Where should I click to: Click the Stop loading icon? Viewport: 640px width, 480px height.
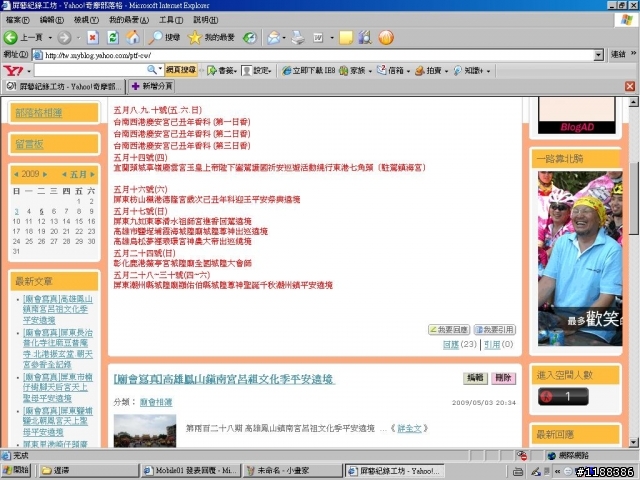coord(93,37)
